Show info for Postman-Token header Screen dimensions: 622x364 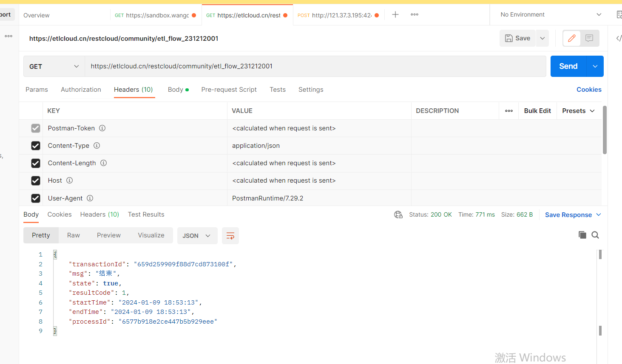pyautogui.click(x=102, y=128)
